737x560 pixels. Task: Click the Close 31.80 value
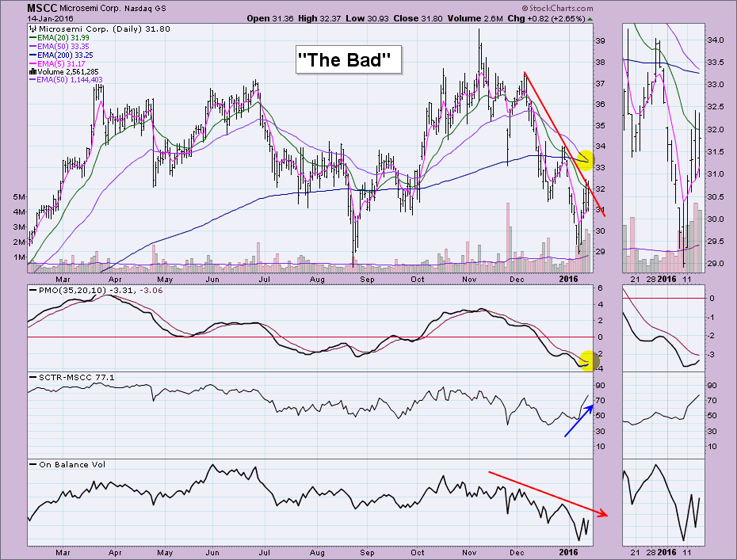click(418, 19)
